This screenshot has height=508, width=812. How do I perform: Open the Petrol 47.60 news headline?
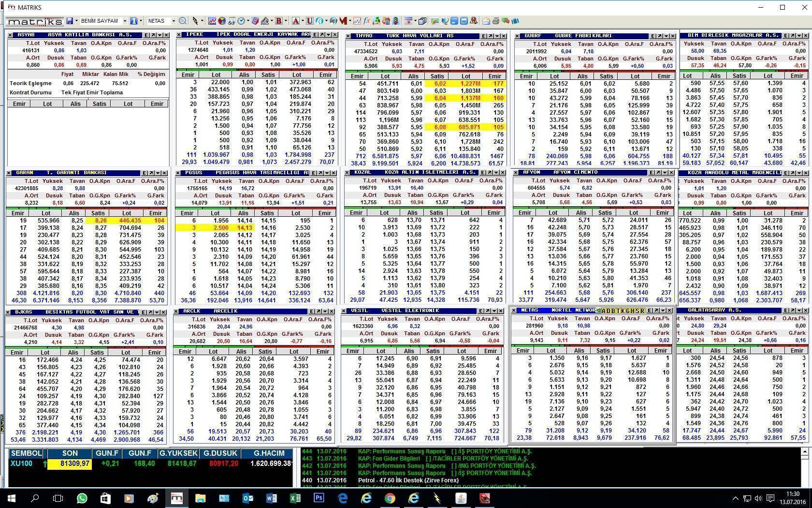click(408, 480)
